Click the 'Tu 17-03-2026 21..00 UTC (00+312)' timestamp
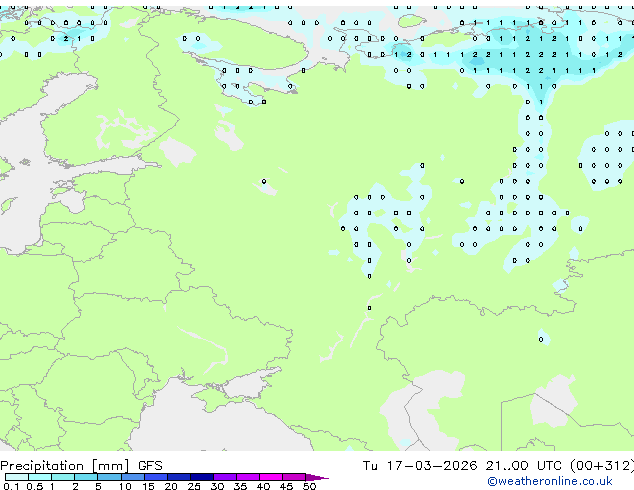 [498, 466]
